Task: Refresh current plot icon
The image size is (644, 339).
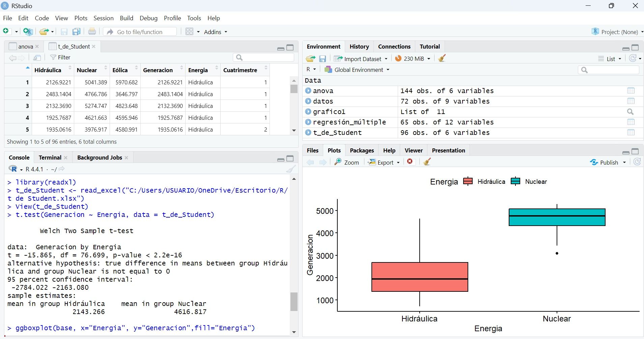Action: 637,162
